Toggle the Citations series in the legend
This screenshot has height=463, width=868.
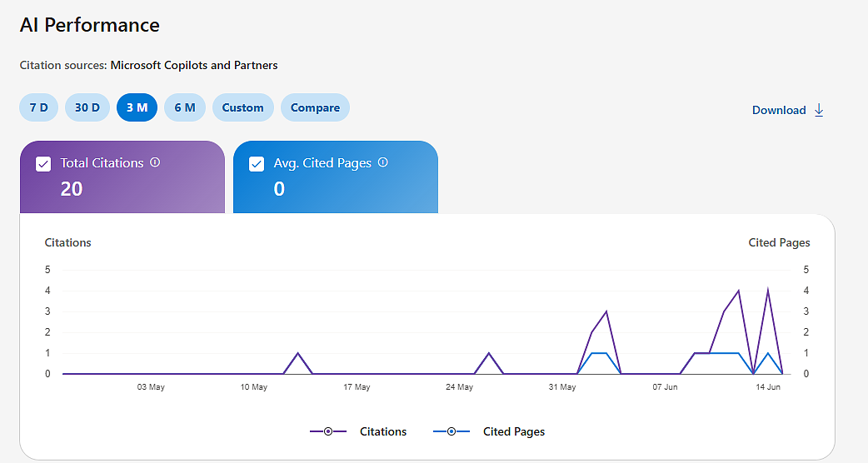click(x=358, y=431)
